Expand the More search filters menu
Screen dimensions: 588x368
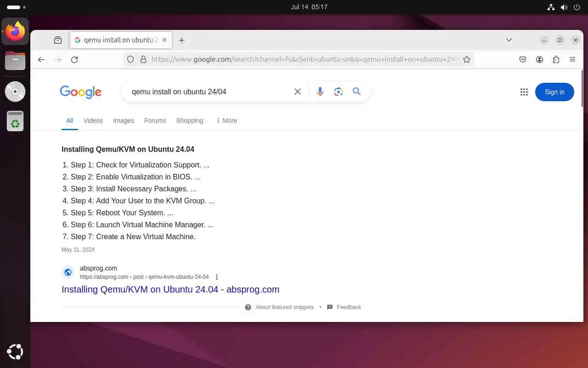(226, 121)
